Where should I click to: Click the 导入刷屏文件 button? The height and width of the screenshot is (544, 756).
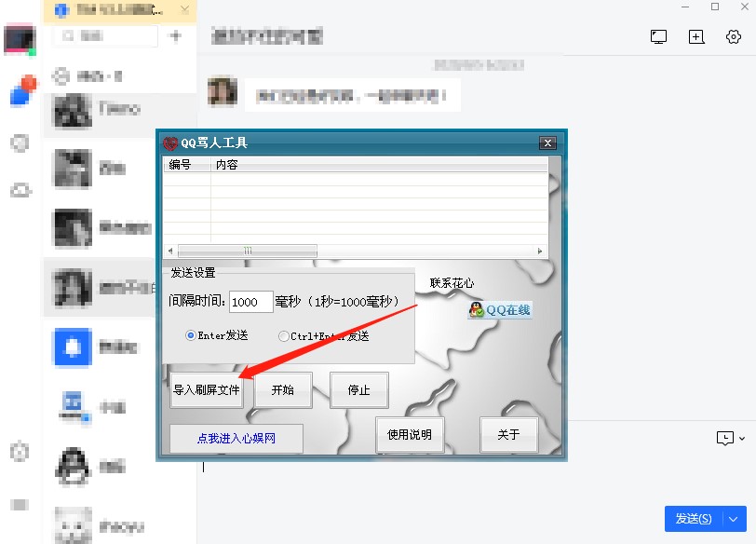pos(207,390)
